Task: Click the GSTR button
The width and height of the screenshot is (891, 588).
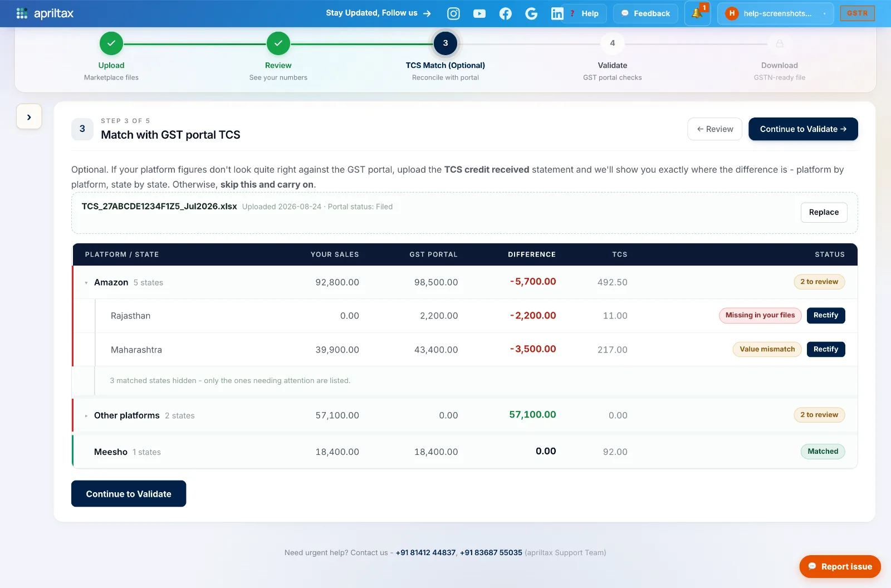Action: pyautogui.click(x=857, y=13)
